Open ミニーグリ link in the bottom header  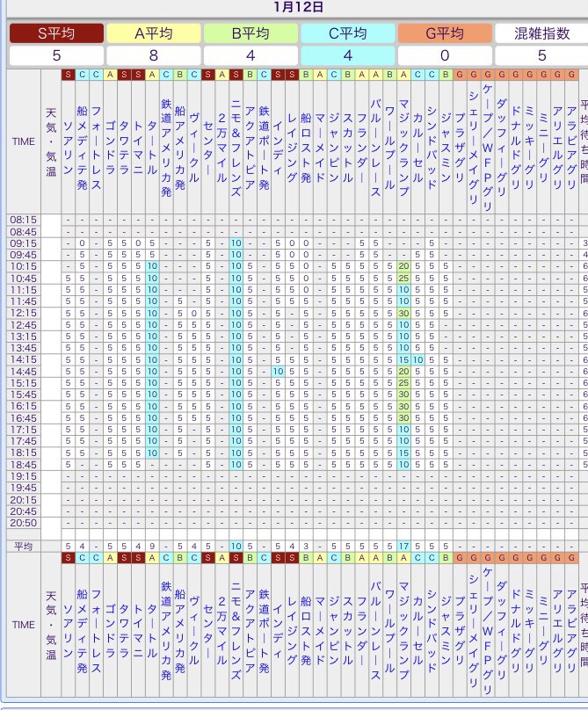click(x=543, y=631)
